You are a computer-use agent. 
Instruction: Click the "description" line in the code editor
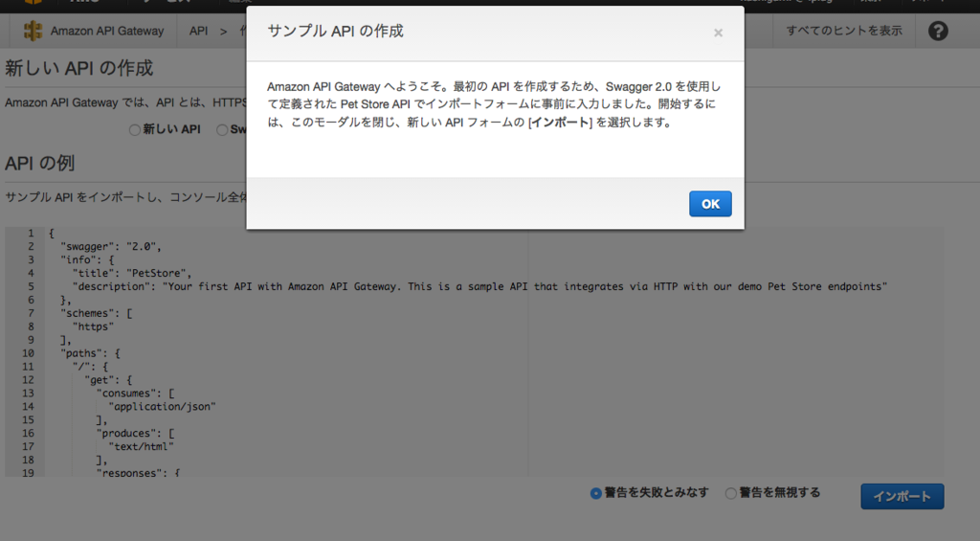[479, 286]
